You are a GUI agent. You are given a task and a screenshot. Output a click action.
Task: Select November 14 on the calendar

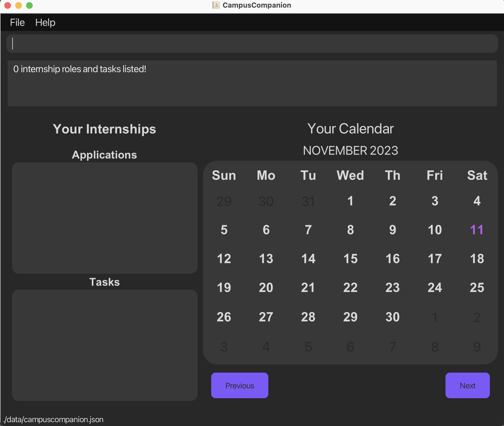[x=308, y=259]
